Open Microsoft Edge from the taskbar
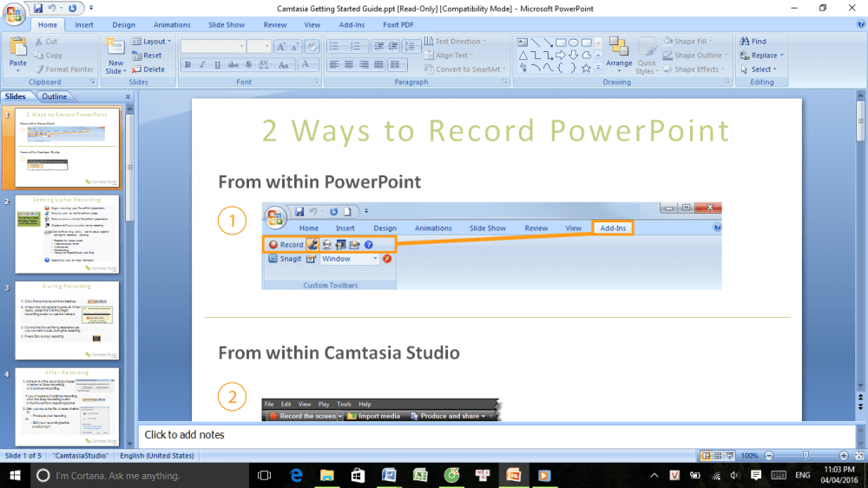This screenshot has height=488, width=868. pyautogui.click(x=296, y=475)
